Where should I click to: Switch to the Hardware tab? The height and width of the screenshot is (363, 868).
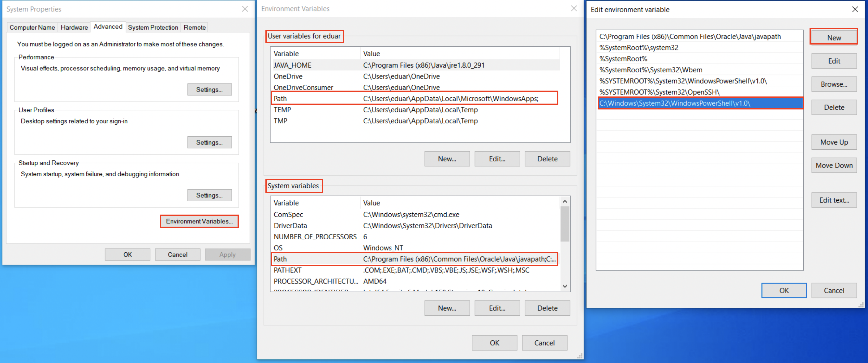point(74,27)
